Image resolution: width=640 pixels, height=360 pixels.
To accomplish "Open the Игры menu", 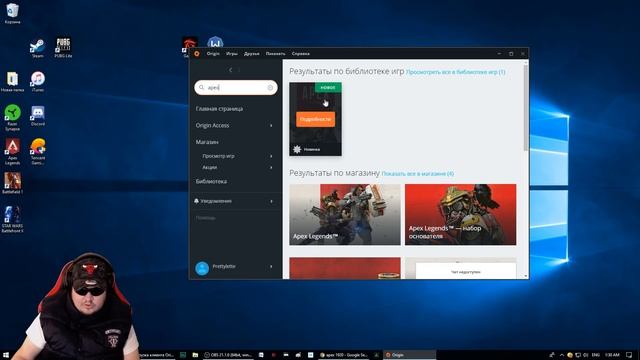I will [x=231, y=53].
